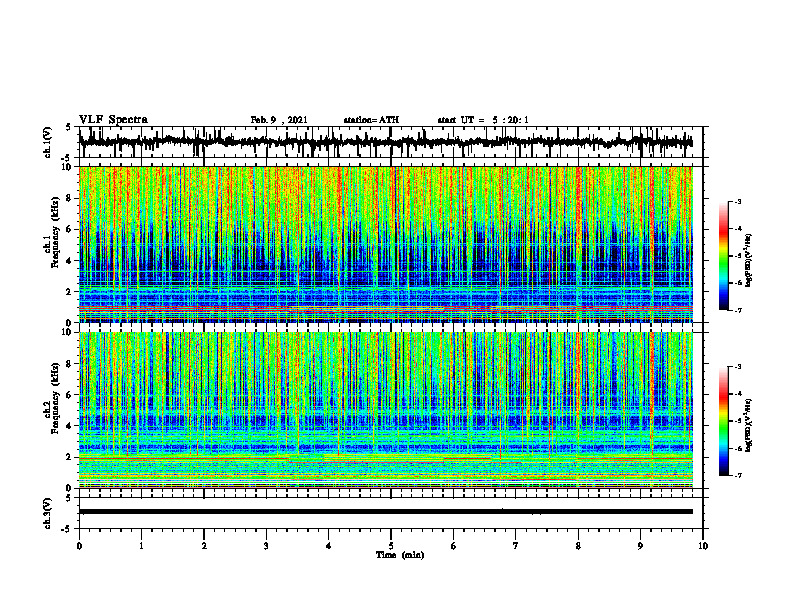Click the '10' kHz tick of ch.2 spectrogram
Viewport: 792px width, 612px height.
pos(68,332)
